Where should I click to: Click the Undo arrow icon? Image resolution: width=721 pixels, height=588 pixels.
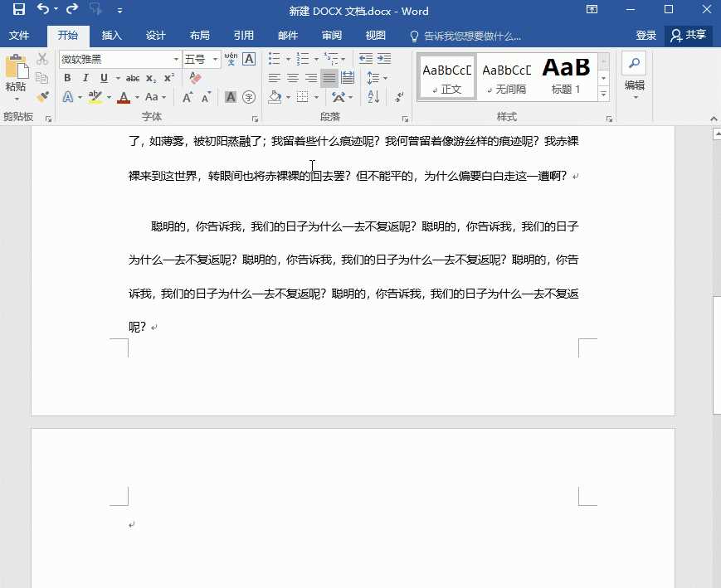(x=43, y=10)
